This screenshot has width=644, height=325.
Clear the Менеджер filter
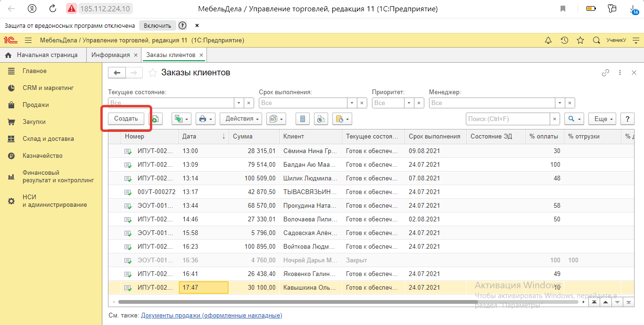tap(570, 103)
